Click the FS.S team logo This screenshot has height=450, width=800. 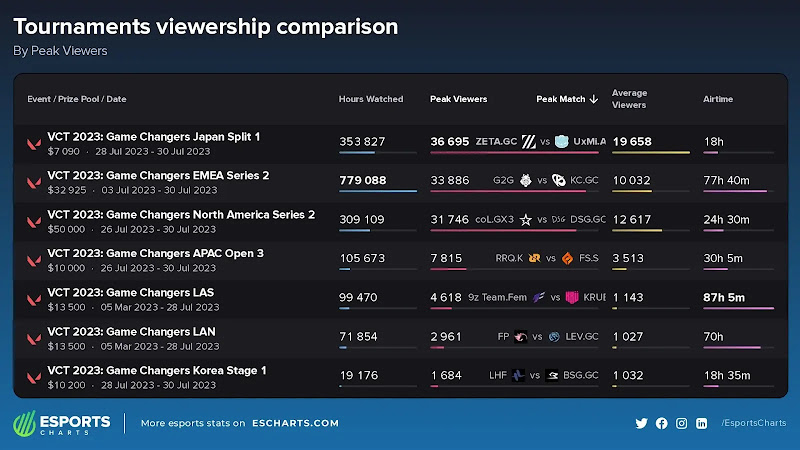pyautogui.click(x=567, y=258)
